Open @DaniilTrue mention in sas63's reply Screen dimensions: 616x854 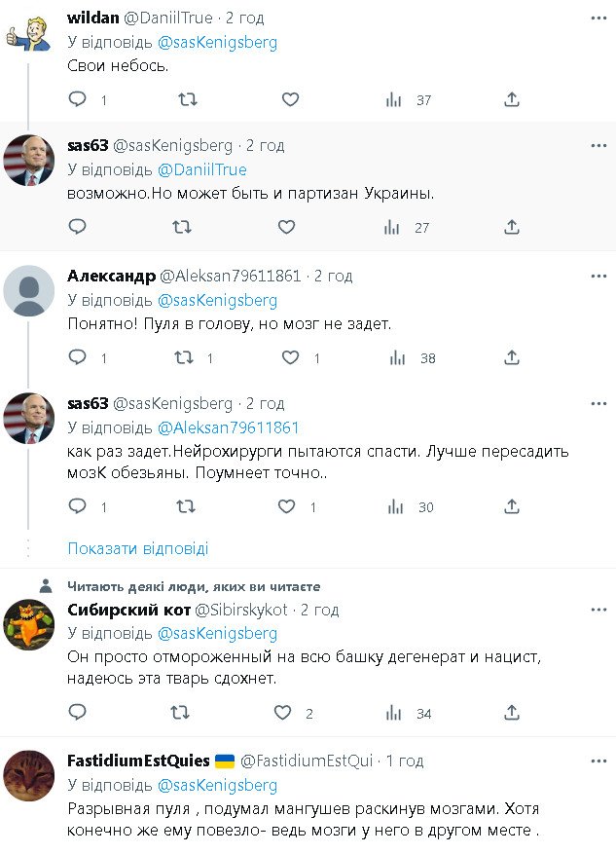(202, 169)
